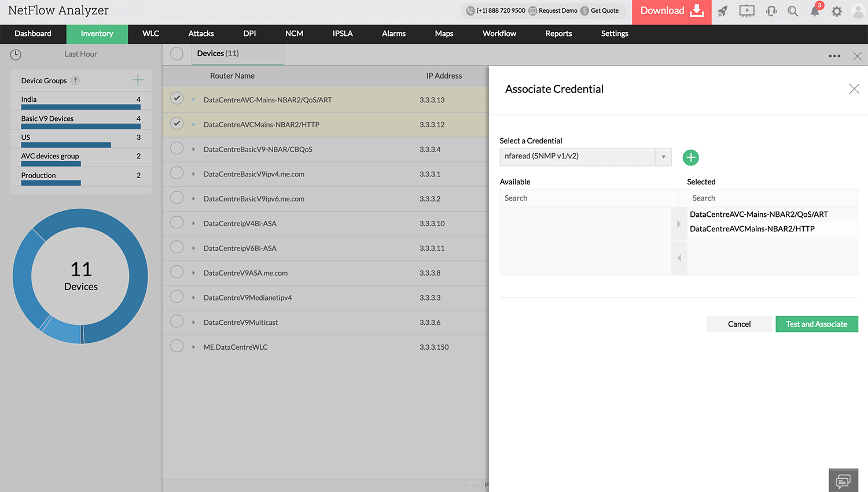
Task: Check DataCentreV9Medianetipv4 row checkbox
Action: pos(177,297)
